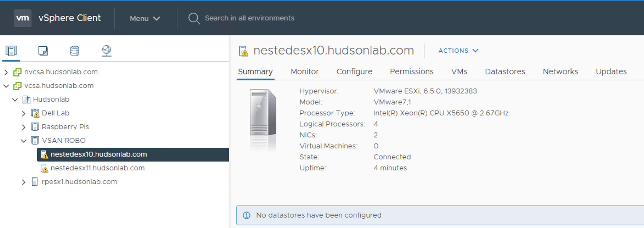Select the Summary tab
644x228 pixels.
pyautogui.click(x=255, y=72)
